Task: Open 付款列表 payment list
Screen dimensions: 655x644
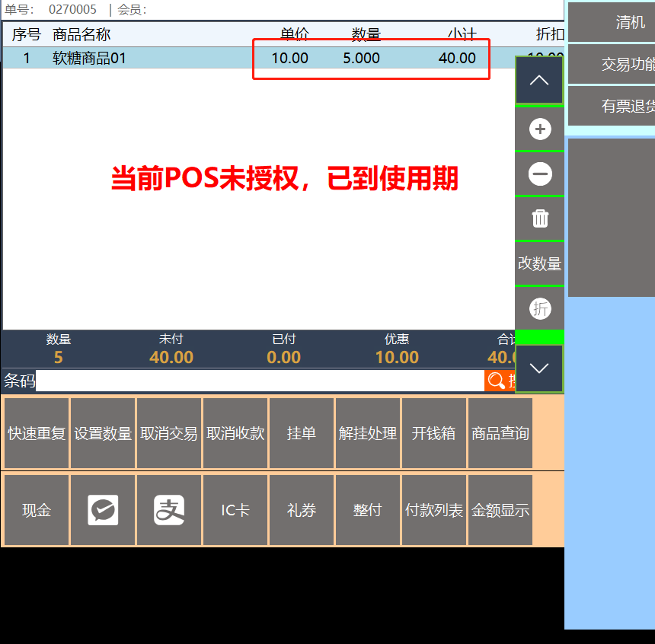Action: coord(434,510)
